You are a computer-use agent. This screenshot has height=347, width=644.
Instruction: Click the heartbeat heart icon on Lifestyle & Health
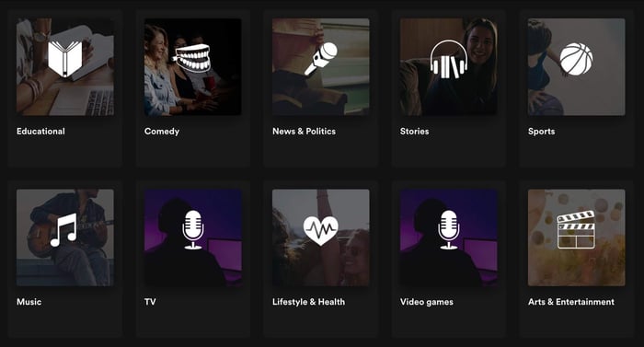pos(321,231)
